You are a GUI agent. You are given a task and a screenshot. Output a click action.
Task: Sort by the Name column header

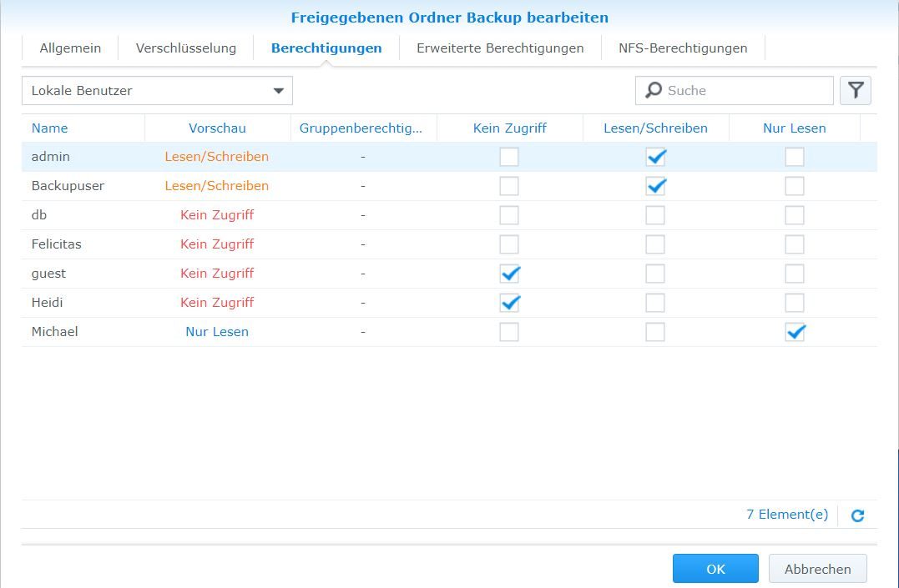click(x=50, y=128)
